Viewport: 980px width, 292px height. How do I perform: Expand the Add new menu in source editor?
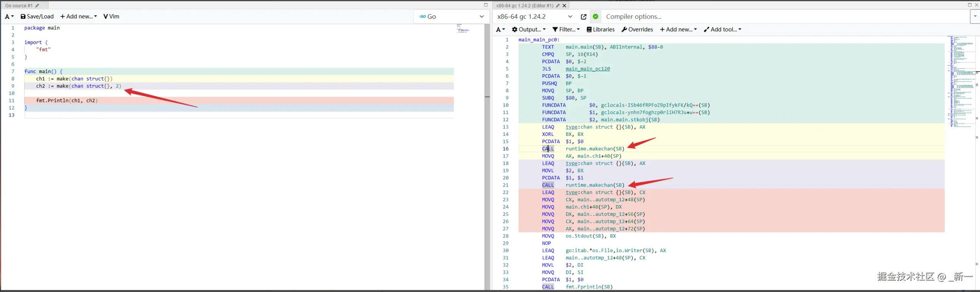[79, 17]
